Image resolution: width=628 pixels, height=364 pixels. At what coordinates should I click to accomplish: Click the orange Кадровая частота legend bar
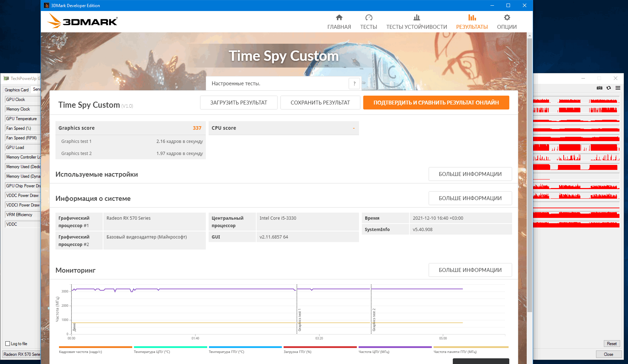[95, 347]
